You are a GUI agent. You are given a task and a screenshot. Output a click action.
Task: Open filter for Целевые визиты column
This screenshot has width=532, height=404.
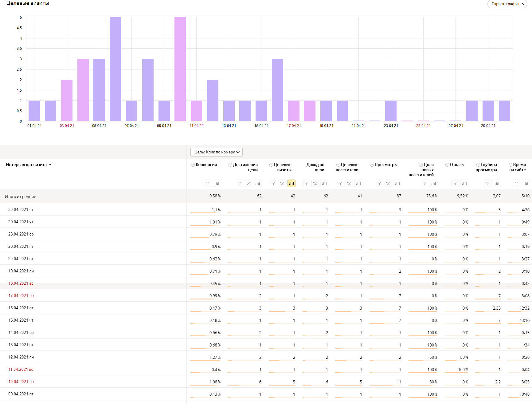(273, 184)
